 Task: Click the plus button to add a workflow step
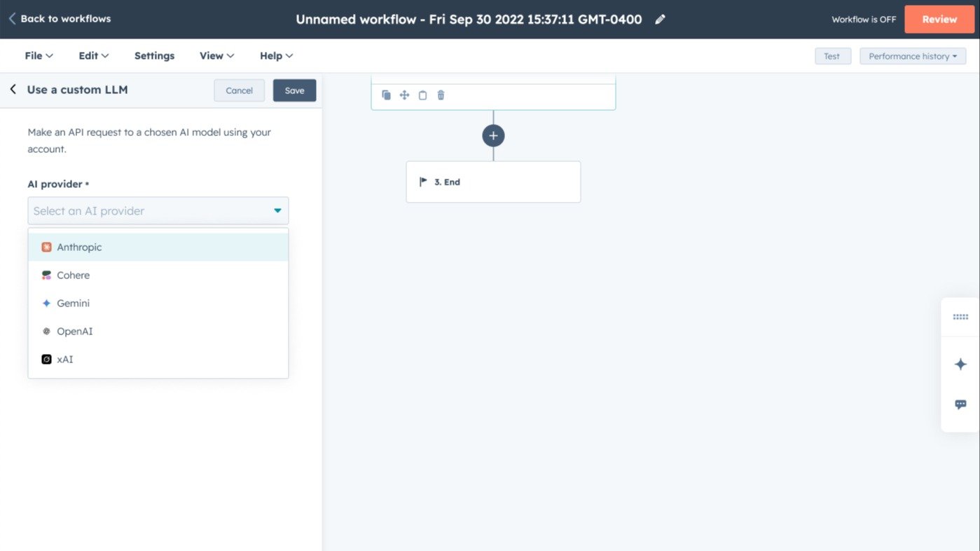tap(493, 135)
